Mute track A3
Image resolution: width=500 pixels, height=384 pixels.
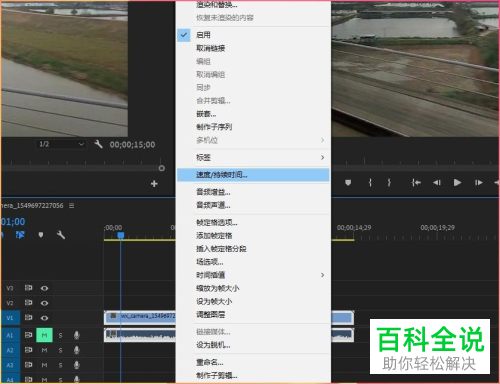[x=44, y=365]
